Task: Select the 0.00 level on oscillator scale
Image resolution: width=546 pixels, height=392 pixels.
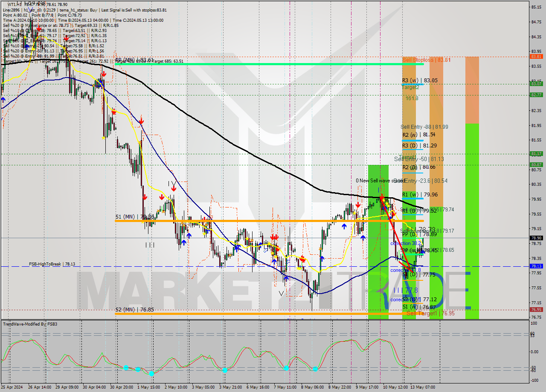Action: [535, 352]
